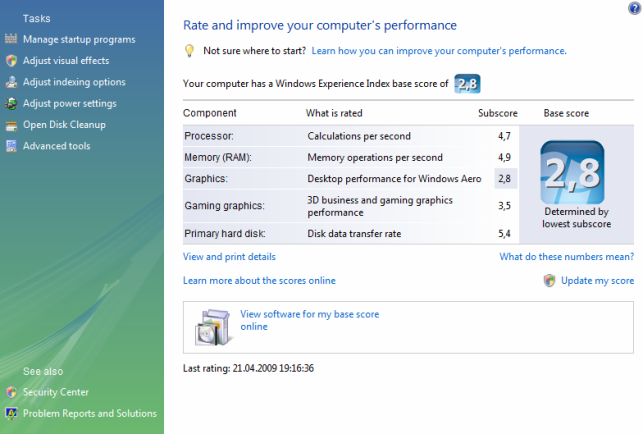Click 'Determined by lowest subscore' caption

pos(577,218)
